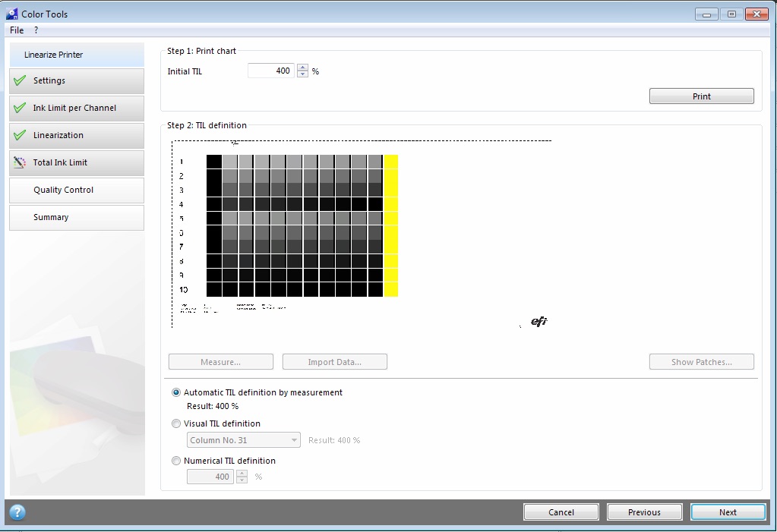Click the Ink Limit per Channel checkmark icon

pyautogui.click(x=20, y=108)
